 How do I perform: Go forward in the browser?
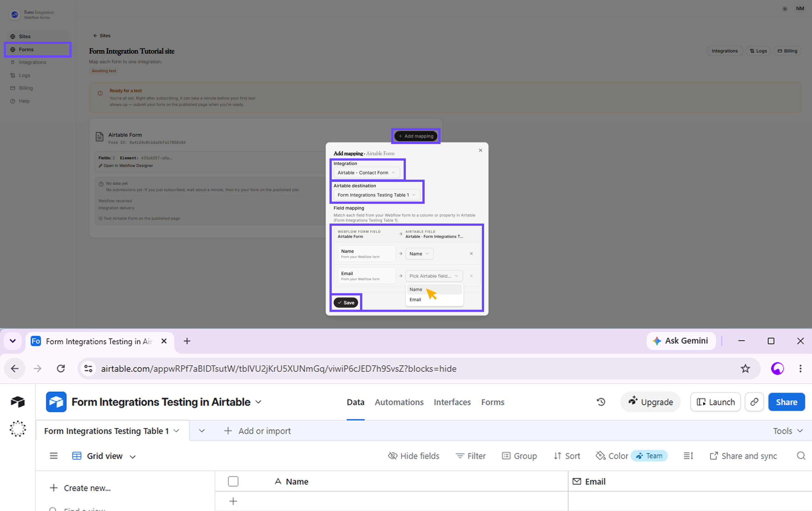pos(38,369)
